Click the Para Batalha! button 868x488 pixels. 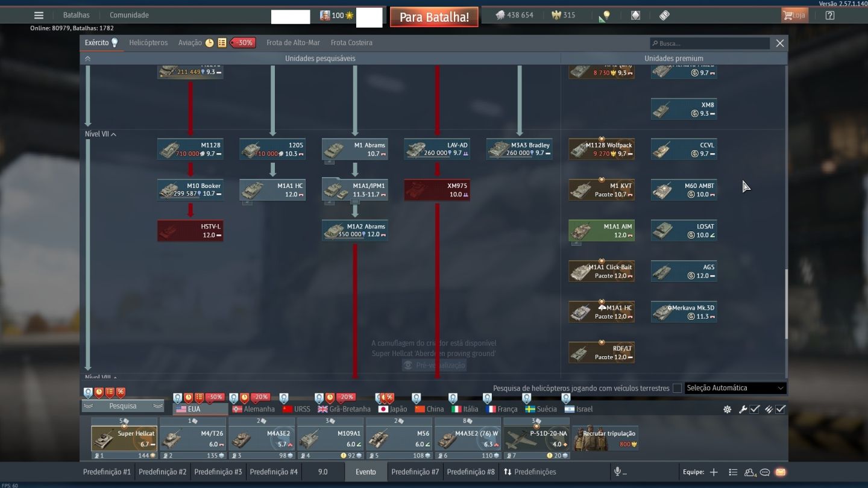434,17
